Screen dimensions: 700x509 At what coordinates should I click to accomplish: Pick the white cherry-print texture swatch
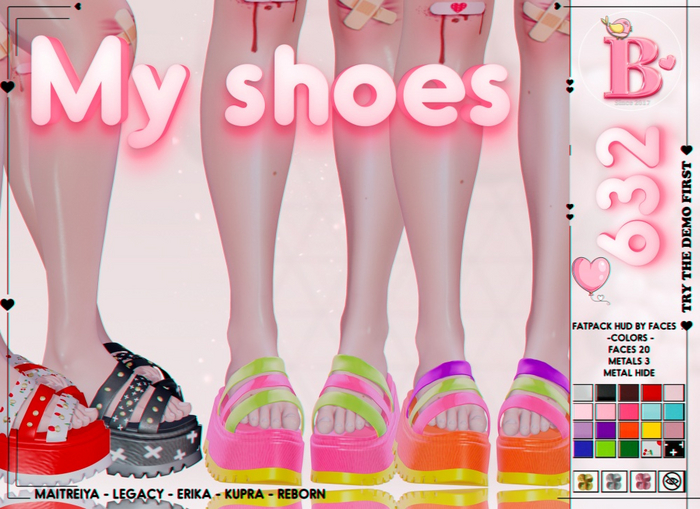click(x=651, y=449)
